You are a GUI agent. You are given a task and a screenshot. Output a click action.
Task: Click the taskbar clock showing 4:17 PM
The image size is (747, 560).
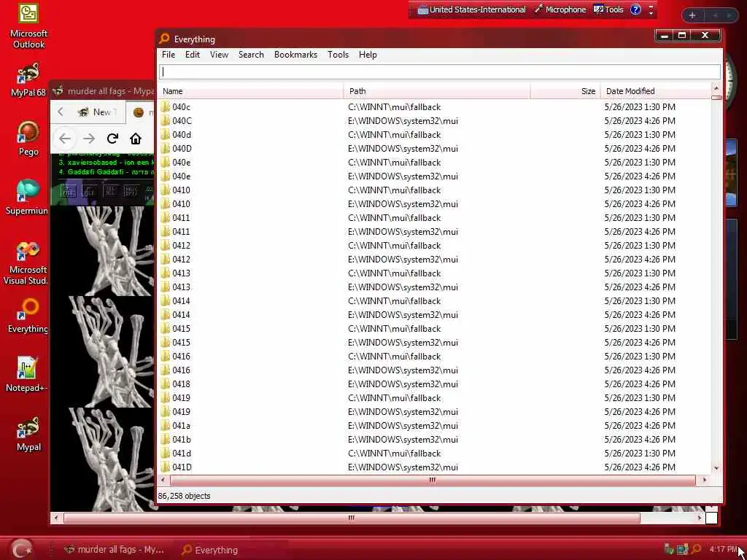click(x=723, y=549)
